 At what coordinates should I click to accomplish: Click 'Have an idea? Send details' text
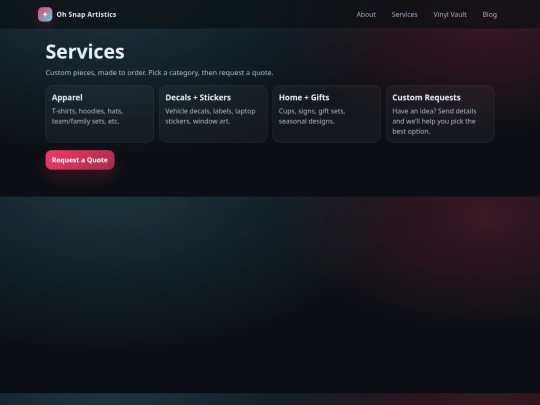[434, 121]
